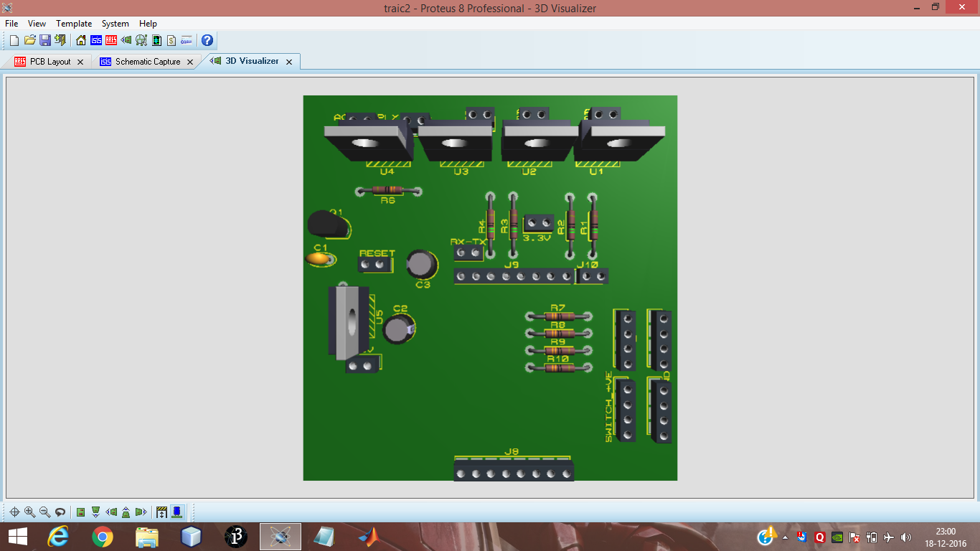Close the PCB Layout tab

click(x=80, y=62)
